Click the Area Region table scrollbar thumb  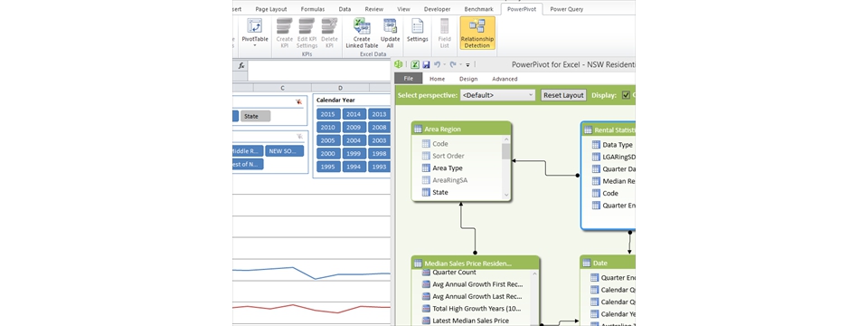(506, 151)
